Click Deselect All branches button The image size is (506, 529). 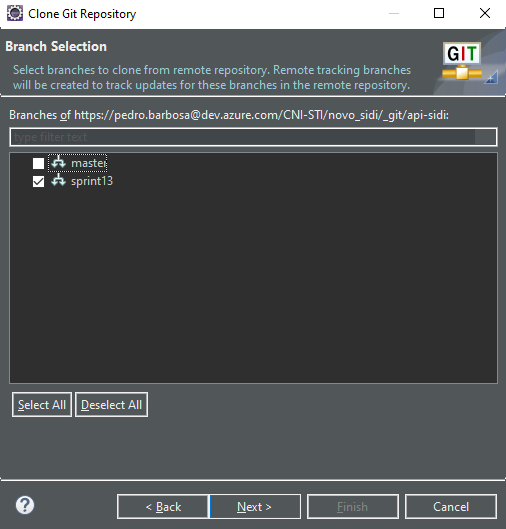(x=111, y=405)
